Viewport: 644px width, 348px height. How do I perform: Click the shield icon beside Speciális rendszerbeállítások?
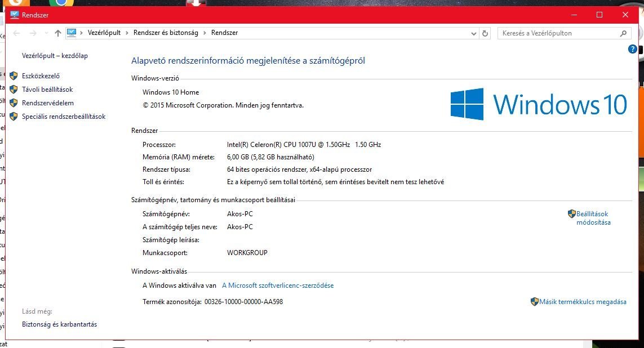14,117
